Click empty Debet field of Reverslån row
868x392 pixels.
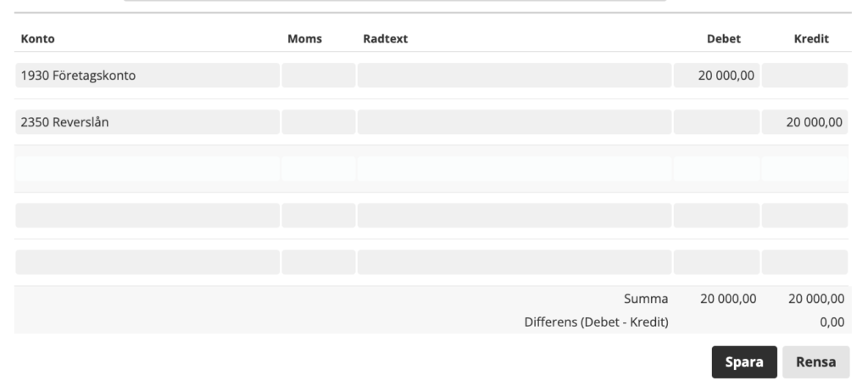[716, 122]
